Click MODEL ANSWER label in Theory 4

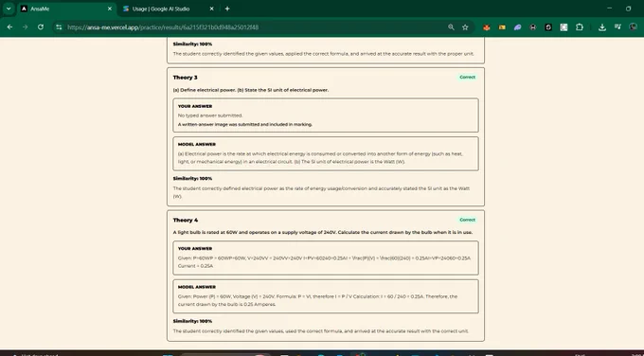[x=197, y=287]
